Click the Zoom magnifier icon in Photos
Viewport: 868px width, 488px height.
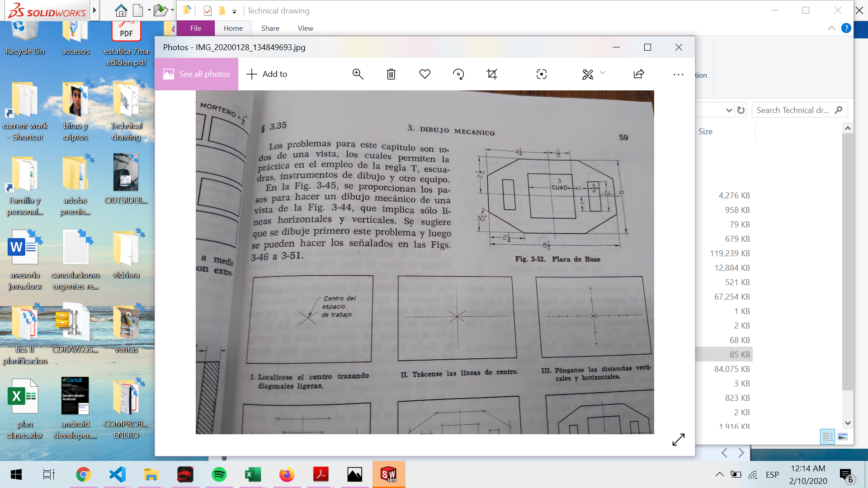(358, 74)
